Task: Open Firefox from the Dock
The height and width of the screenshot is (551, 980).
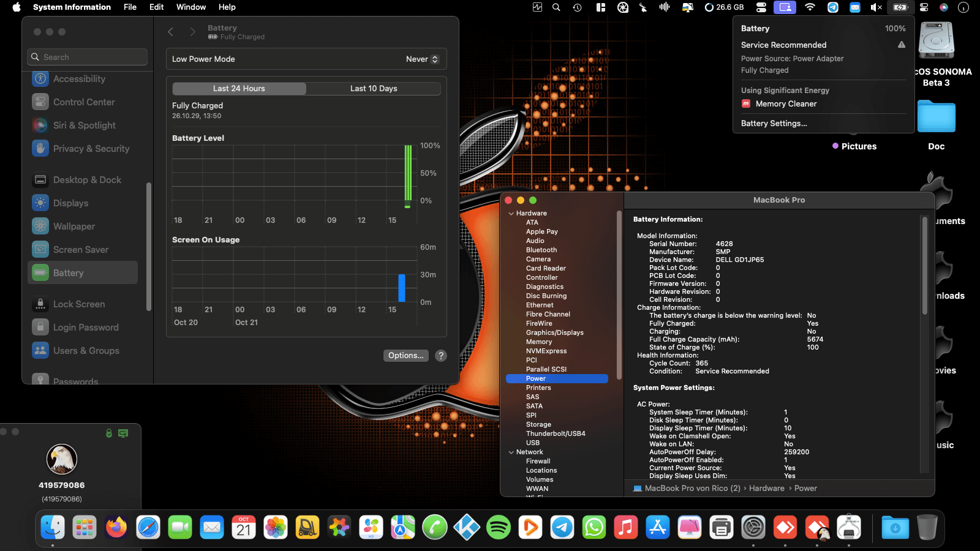Action: click(x=116, y=527)
